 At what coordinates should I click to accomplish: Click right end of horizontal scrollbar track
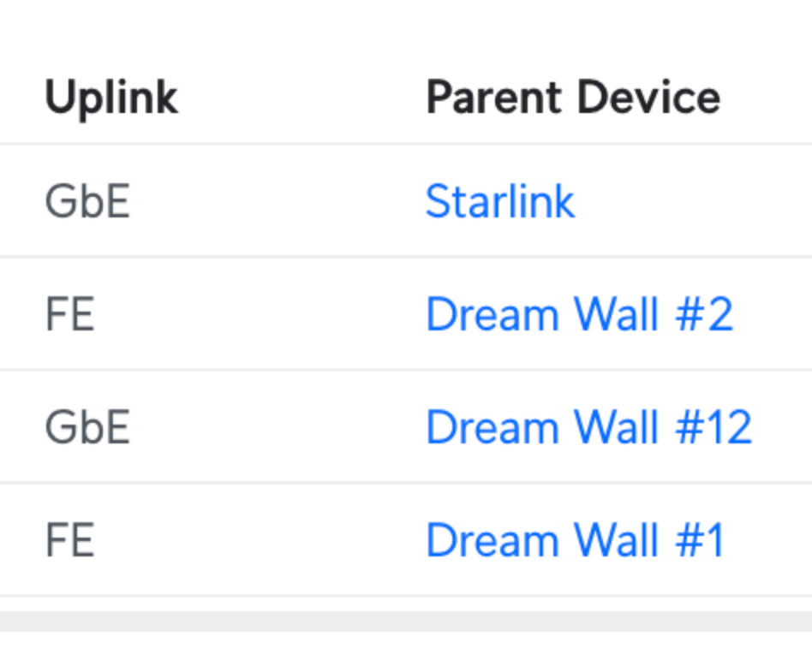point(802,621)
